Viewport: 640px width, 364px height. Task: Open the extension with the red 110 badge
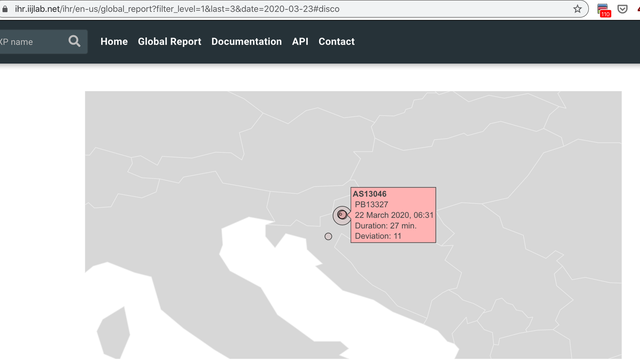[x=603, y=10]
